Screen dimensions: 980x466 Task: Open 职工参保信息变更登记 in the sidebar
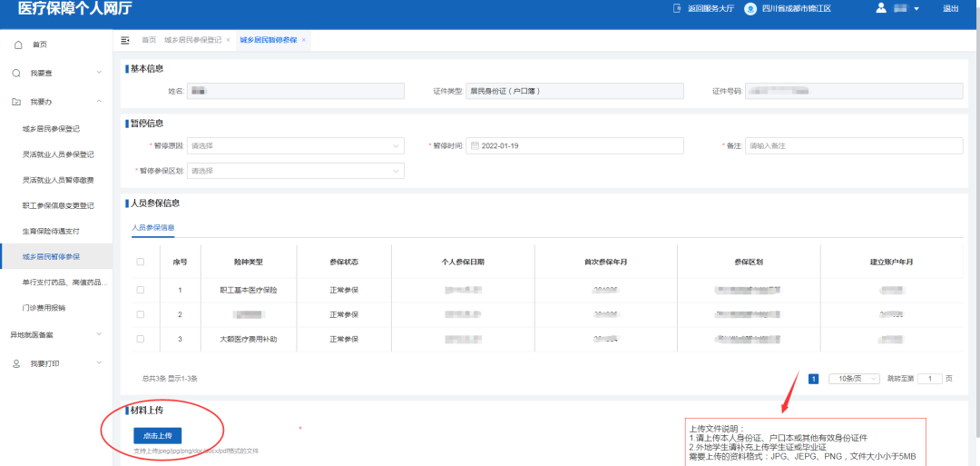click(58, 206)
